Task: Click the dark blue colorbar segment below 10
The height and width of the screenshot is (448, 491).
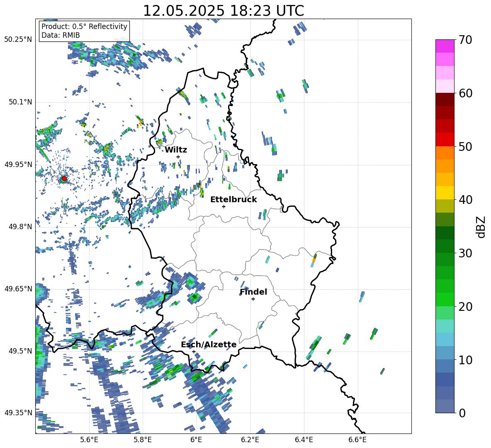Action: 445,379
